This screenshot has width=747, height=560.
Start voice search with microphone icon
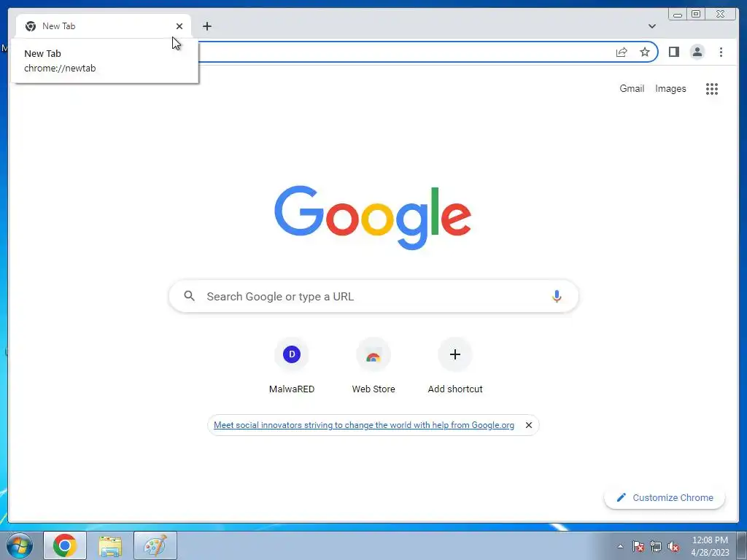[x=557, y=296]
